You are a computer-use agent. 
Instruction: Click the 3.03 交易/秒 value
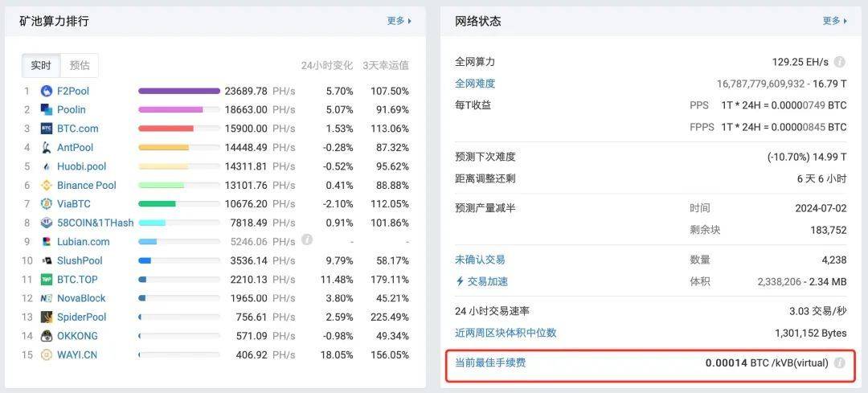(818, 312)
